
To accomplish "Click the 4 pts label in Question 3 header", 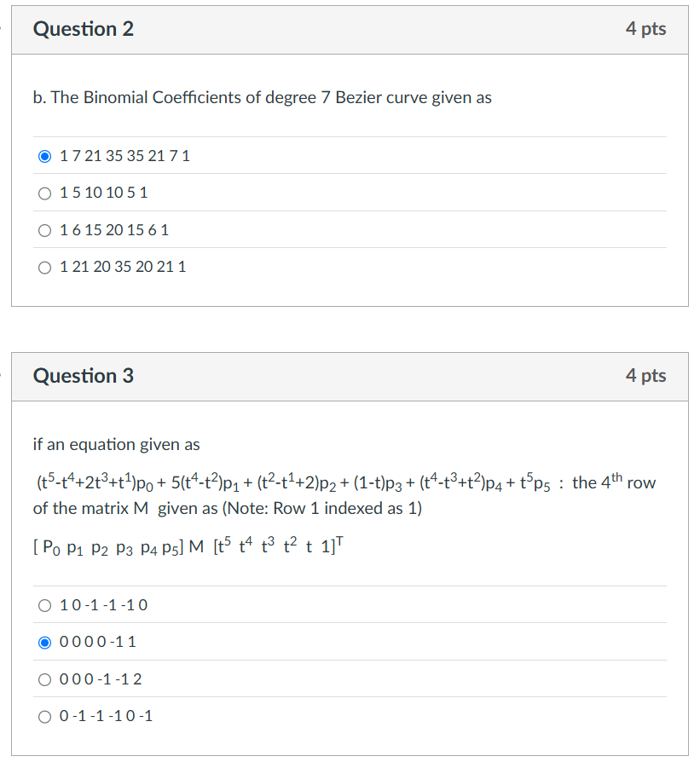I will pos(645,376).
